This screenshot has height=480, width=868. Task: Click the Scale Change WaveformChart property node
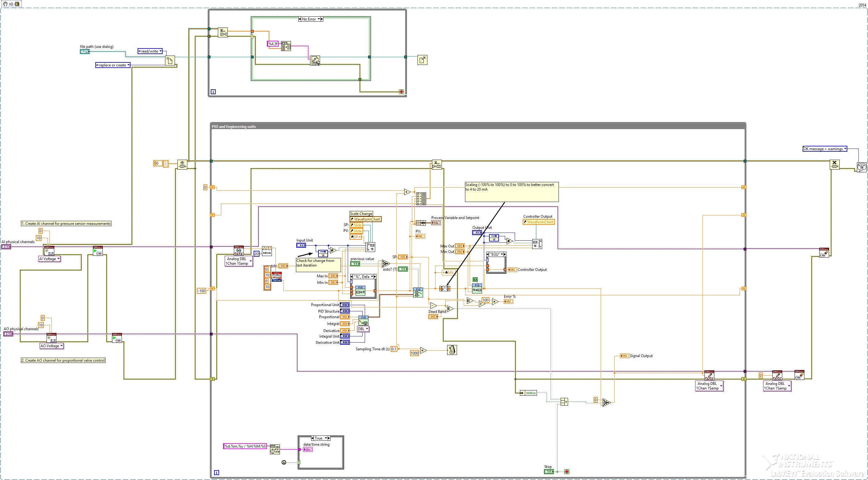(366, 219)
